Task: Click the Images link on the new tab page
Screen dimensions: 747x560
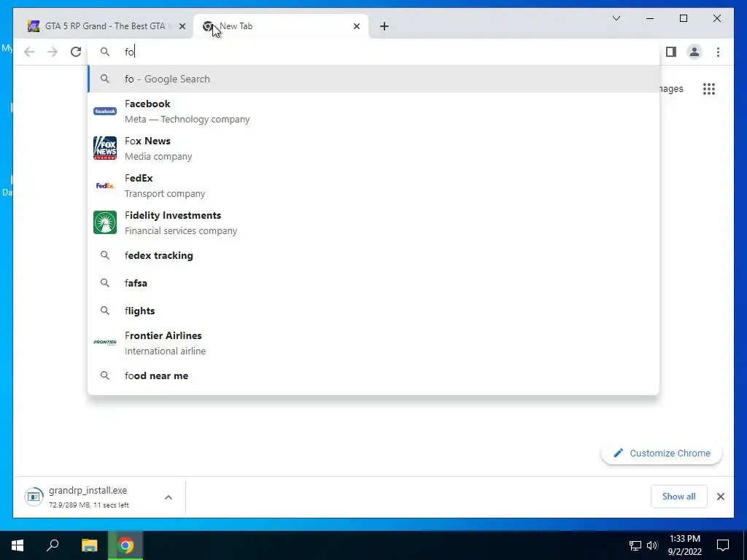Action: point(671,89)
